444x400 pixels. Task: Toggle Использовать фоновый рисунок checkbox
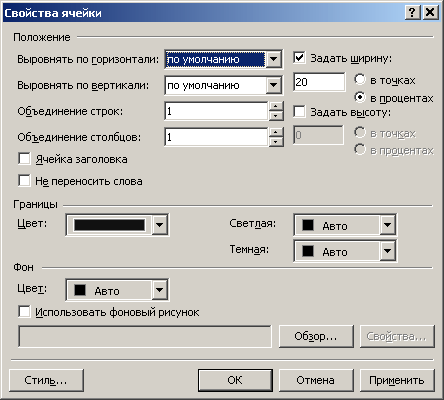[x=24, y=312]
